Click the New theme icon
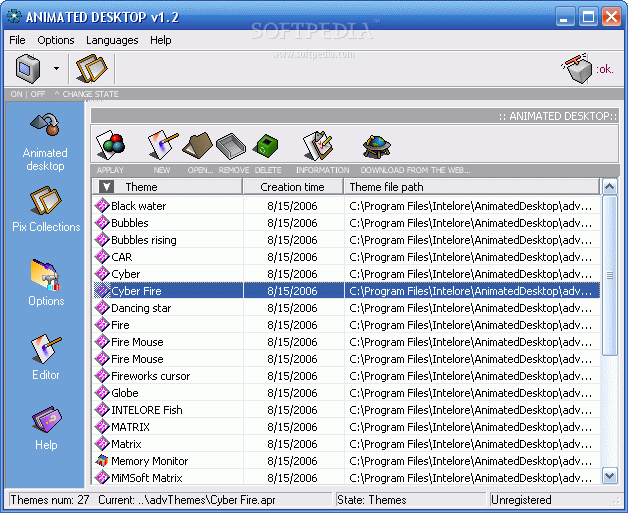Screen dimensions: 628x513 pyautogui.click(x=162, y=145)
